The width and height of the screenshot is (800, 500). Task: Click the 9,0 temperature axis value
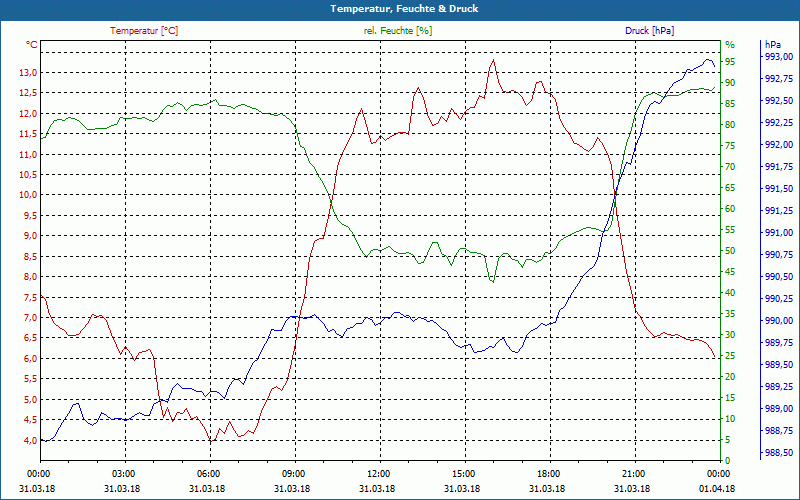(30, 236)
